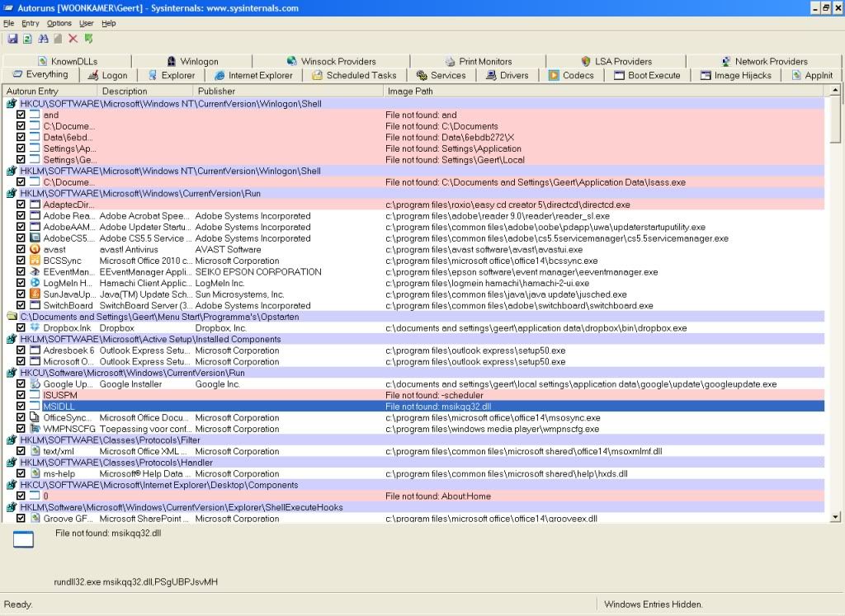
Task: Select the Microsoft Office 2010 BCSSync description
Action: [145, 261]
